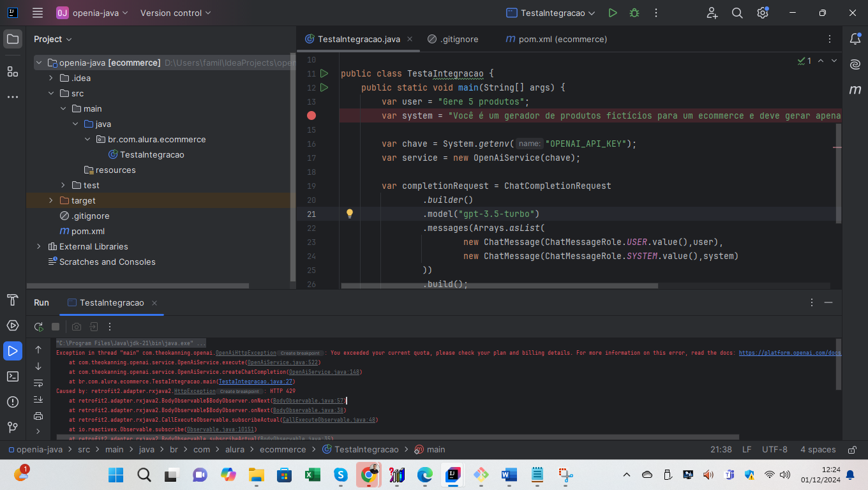Expand the target folder
Image resolution: width=868 pixels, height=490 pixels.
pyautogui.click(x=51, y=200)
